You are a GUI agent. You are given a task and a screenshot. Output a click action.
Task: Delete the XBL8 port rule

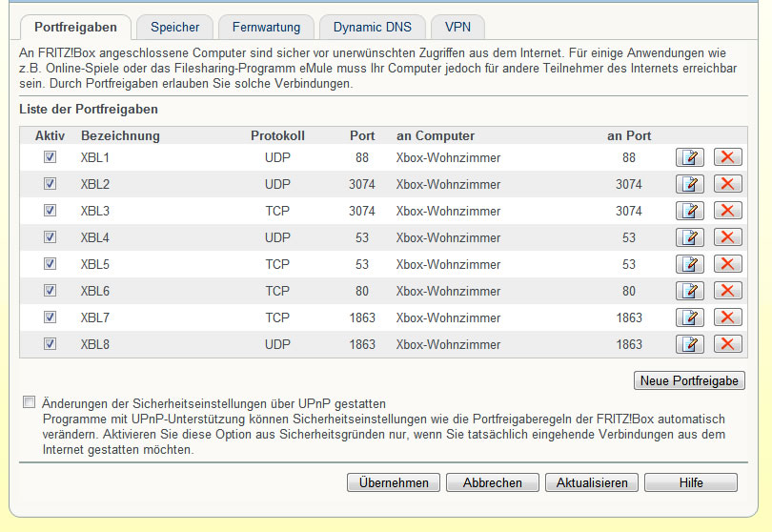(x=728, y=344)
